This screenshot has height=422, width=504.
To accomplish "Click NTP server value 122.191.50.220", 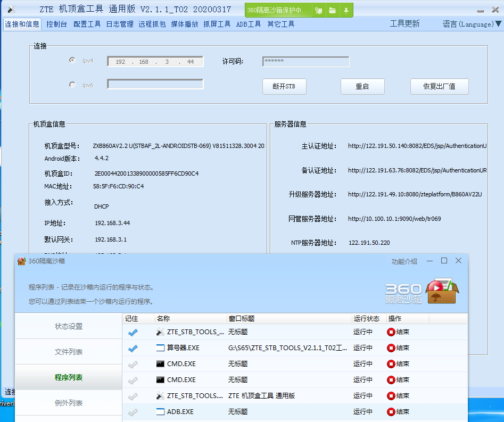I will [369, 243].
